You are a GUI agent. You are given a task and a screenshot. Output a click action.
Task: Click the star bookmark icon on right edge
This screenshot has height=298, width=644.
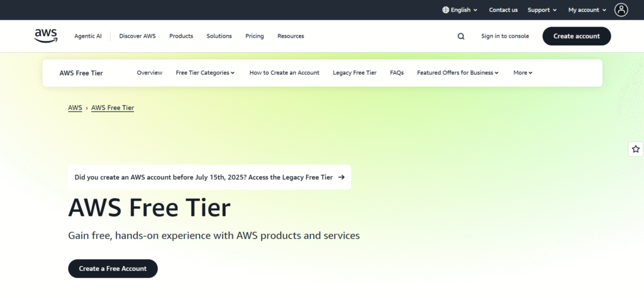tap(635, 149)
